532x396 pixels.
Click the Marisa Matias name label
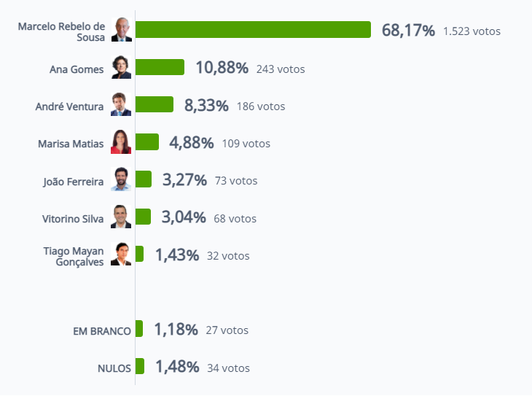[71, 144]
